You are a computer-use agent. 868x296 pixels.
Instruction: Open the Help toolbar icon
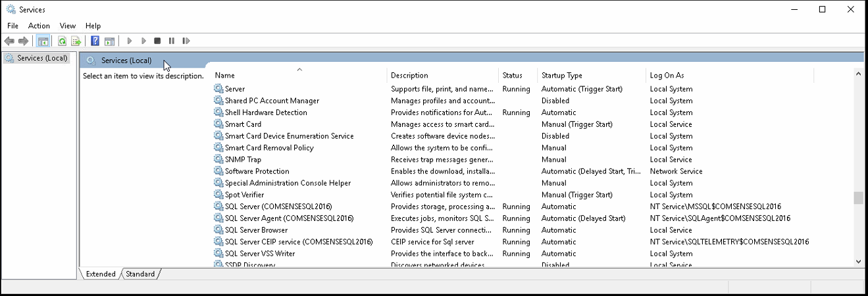95,41
